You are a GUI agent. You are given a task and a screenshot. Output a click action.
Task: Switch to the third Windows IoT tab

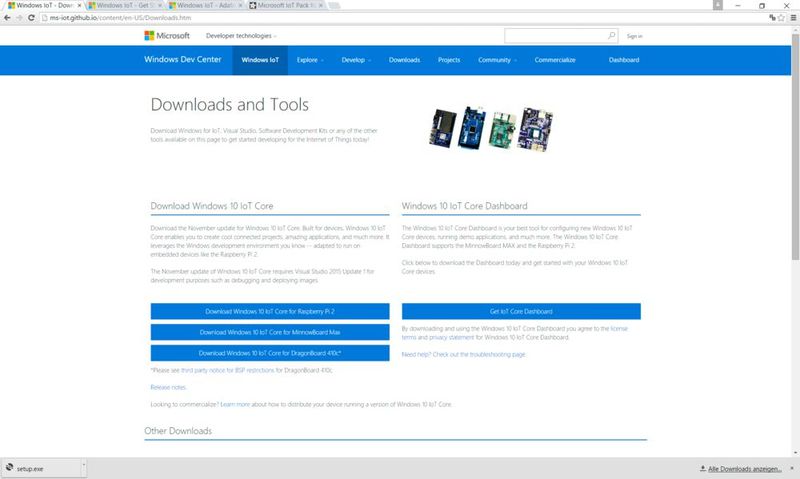pyautogui.click(x=205, y=5)
